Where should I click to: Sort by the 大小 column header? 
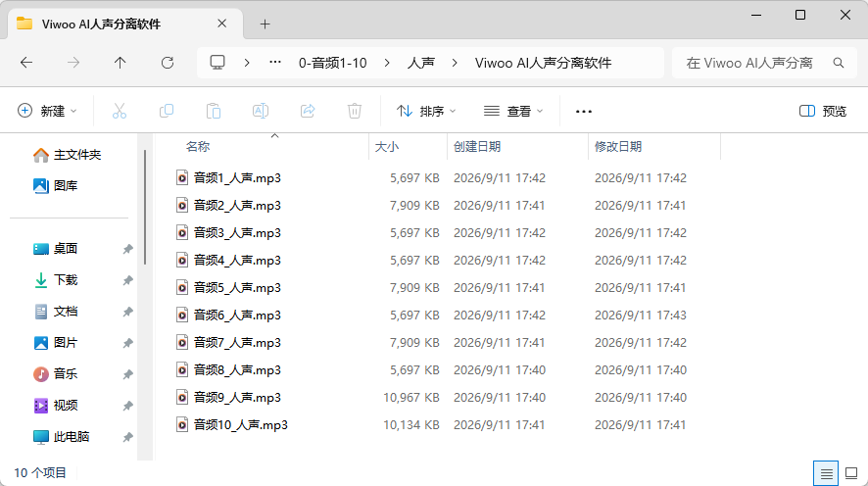click(387, 147)
